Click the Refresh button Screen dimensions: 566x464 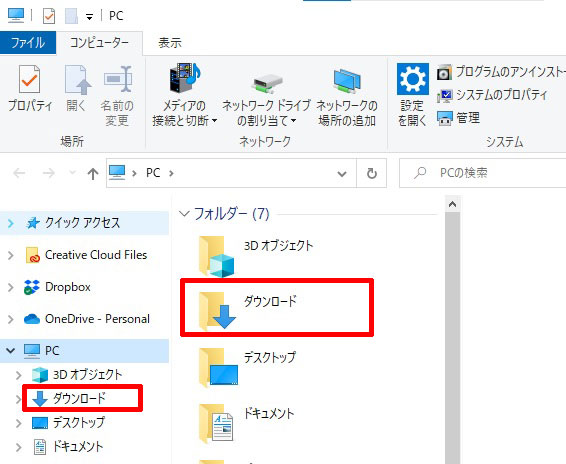point(371,173)
